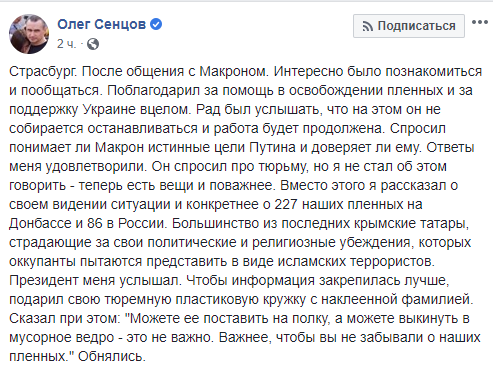Subscribe using the Подписаться button
493x370 pixels.
(x=409, y=26)
